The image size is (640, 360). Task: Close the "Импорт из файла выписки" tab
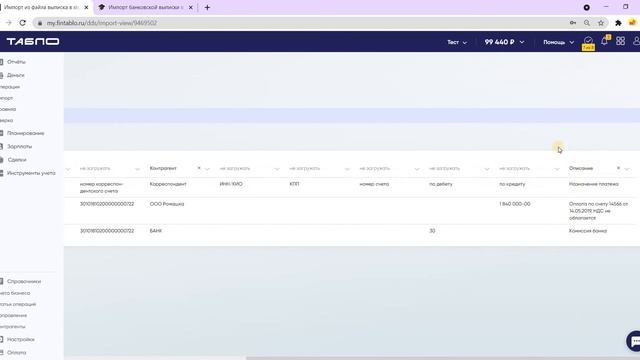[x=86, y=7]
